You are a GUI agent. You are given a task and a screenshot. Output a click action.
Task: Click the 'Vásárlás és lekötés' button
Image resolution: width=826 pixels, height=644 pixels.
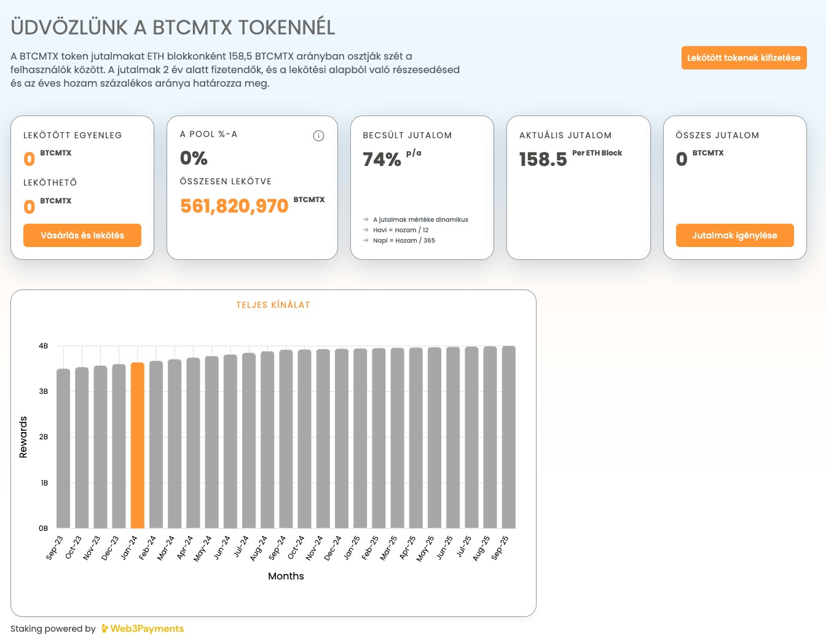[82, 235]
